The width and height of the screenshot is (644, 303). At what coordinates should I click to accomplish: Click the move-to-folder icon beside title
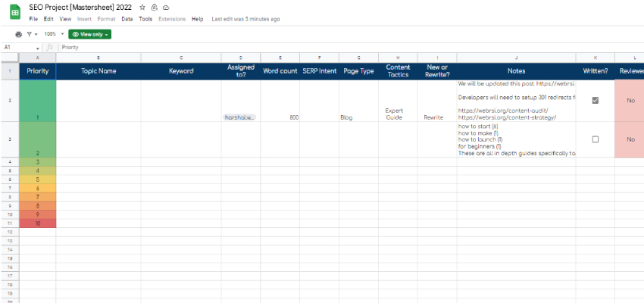155,7
